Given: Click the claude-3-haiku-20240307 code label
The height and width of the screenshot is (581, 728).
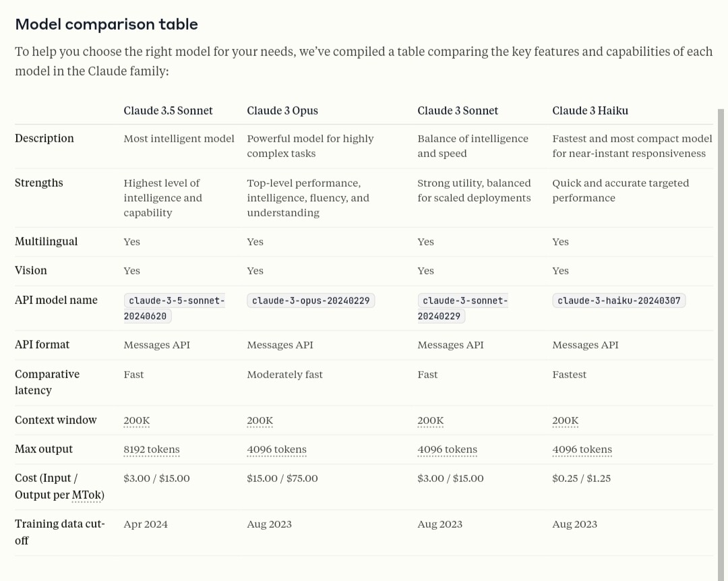Looking at the screenshot, I should 619,301.
